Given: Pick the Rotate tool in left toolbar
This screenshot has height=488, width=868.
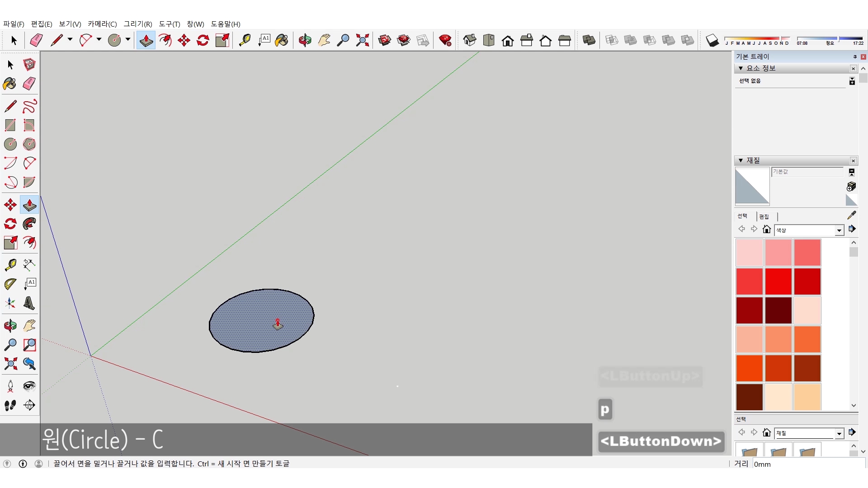Looking at the screenshot, I should [x=10, y=224].
